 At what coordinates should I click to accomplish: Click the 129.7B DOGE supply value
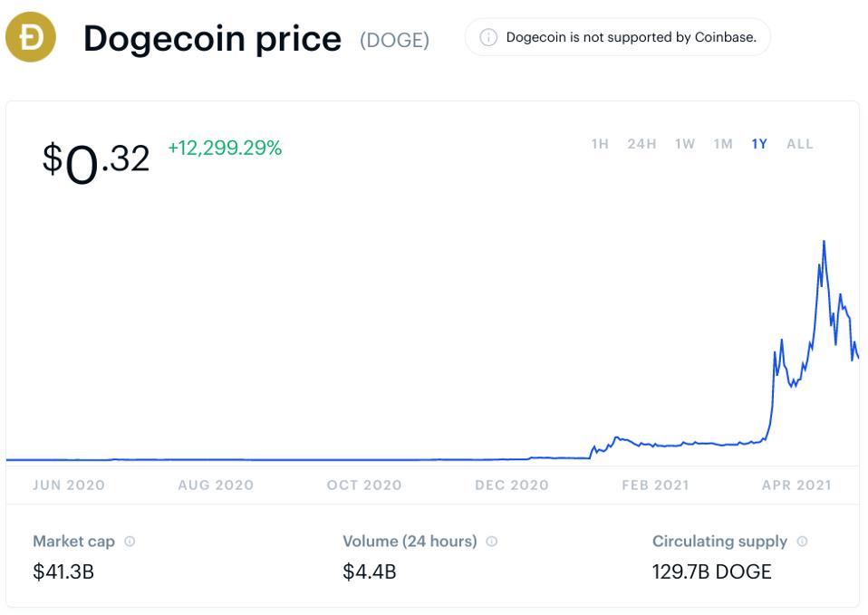(712, 572)
